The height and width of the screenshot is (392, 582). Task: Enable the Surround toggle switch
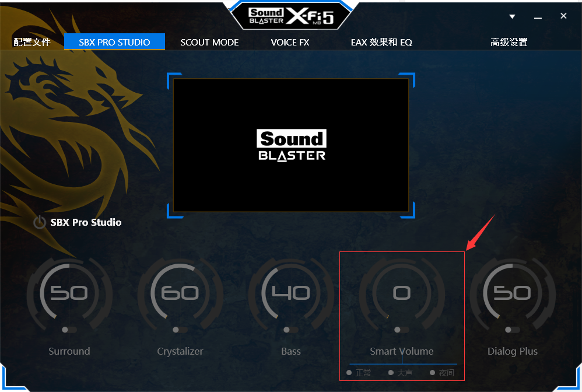tap(69, 330)
